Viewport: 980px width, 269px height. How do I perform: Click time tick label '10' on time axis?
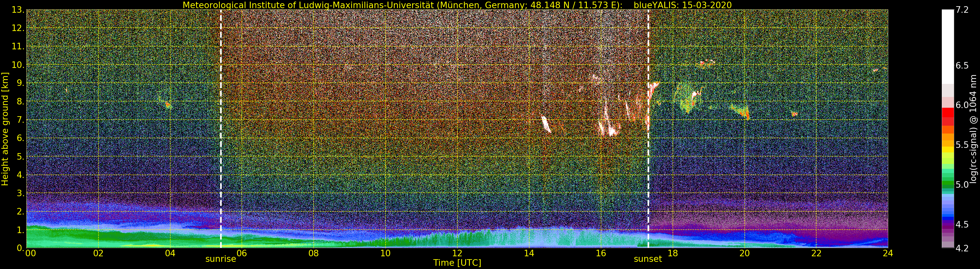[385, 253]
